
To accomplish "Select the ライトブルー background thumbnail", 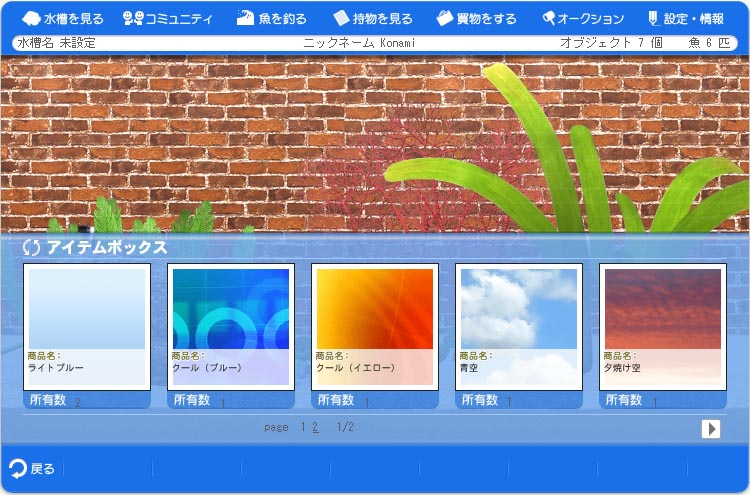I will tap(87, 308).
